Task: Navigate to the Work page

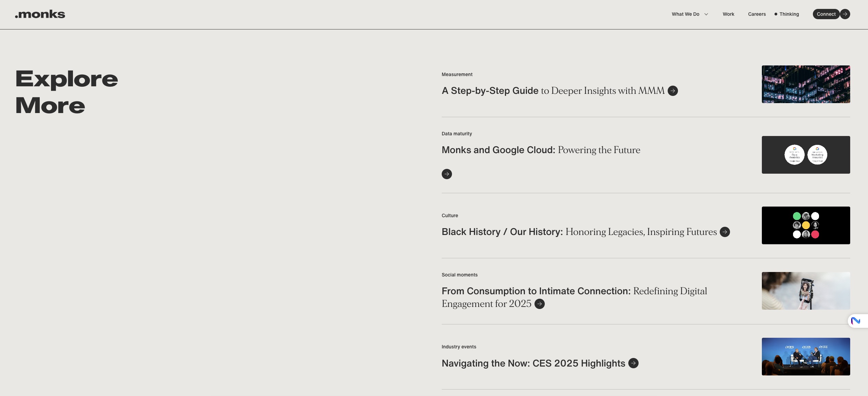Action: (728, 14)
